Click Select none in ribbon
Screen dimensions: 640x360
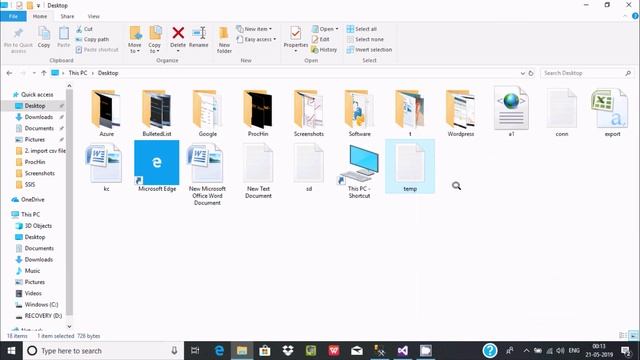click(x=365, y=39)
